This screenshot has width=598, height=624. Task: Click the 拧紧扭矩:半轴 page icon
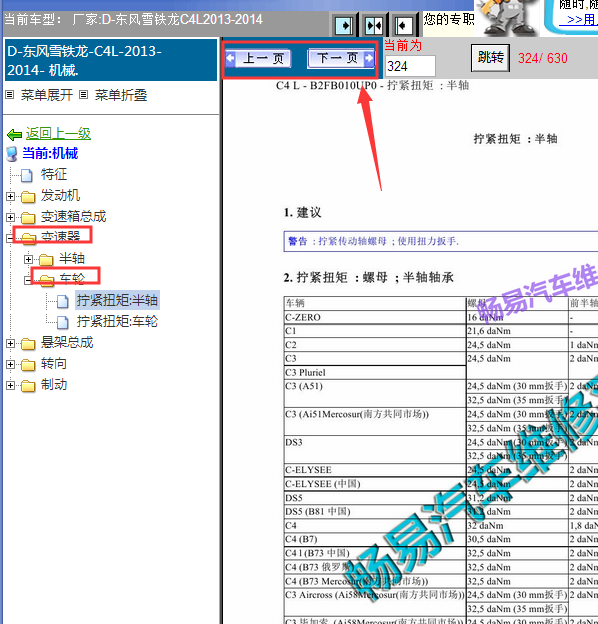[62, 301]
